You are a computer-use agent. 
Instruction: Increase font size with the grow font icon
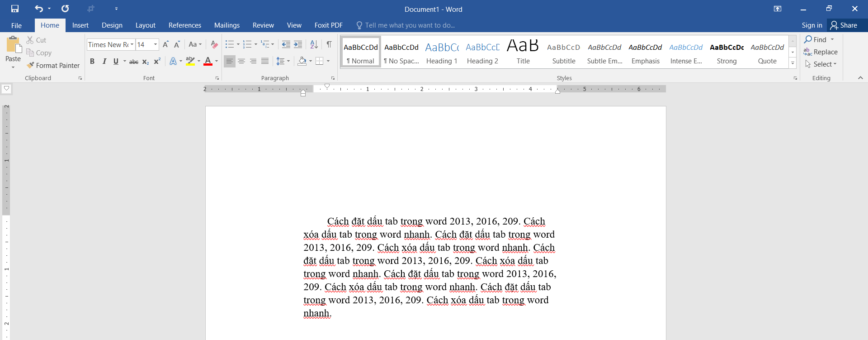(165, 44)
